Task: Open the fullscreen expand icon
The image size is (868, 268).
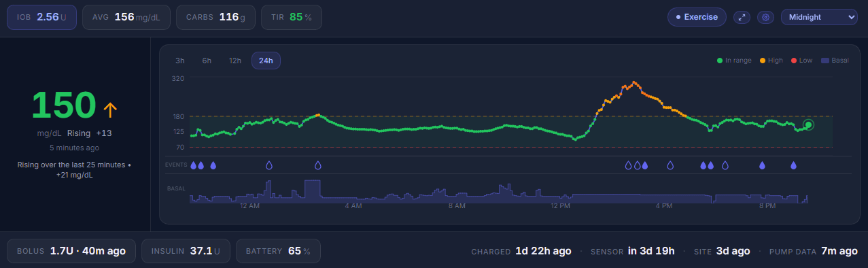Action: pos(742,17)
